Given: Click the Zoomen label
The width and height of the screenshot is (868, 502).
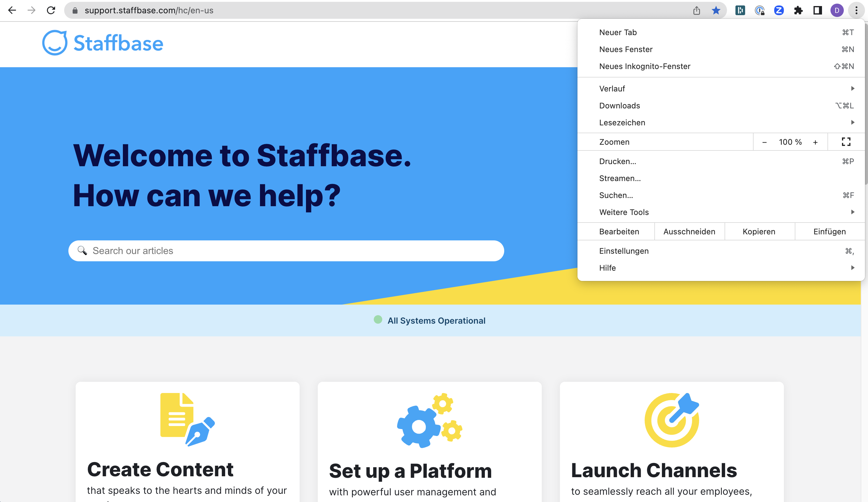Looking at the screenshot, I should click(614, 142).
